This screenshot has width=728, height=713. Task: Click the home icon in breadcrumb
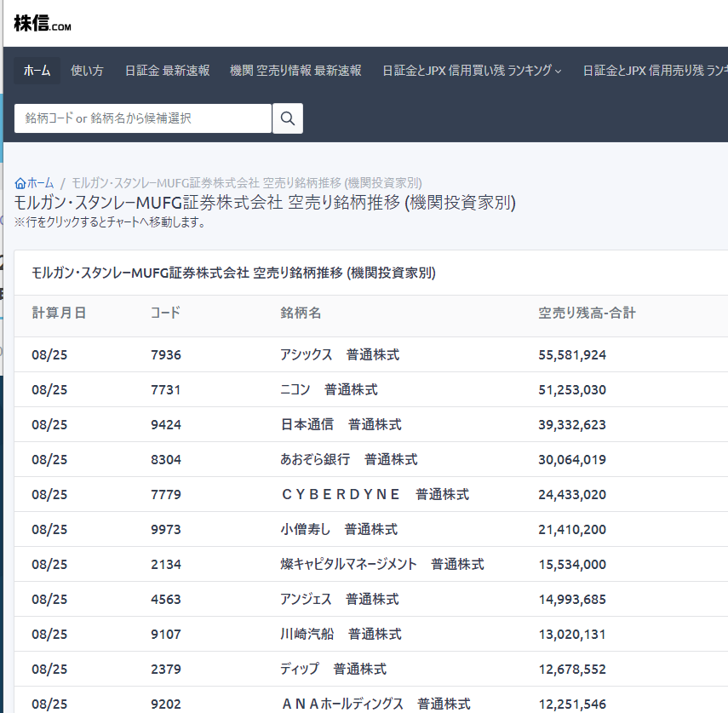(20, 183)
